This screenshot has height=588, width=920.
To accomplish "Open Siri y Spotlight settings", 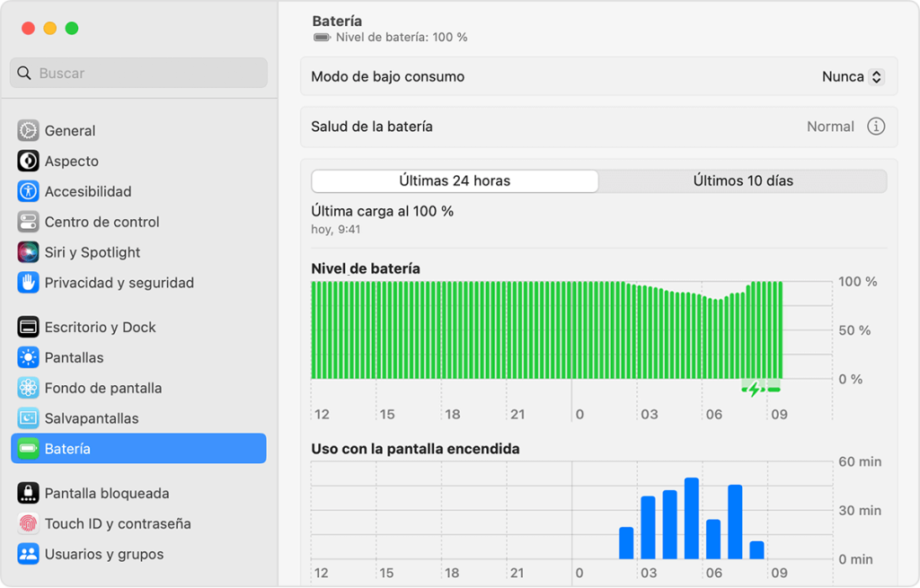I will (92, 253).
